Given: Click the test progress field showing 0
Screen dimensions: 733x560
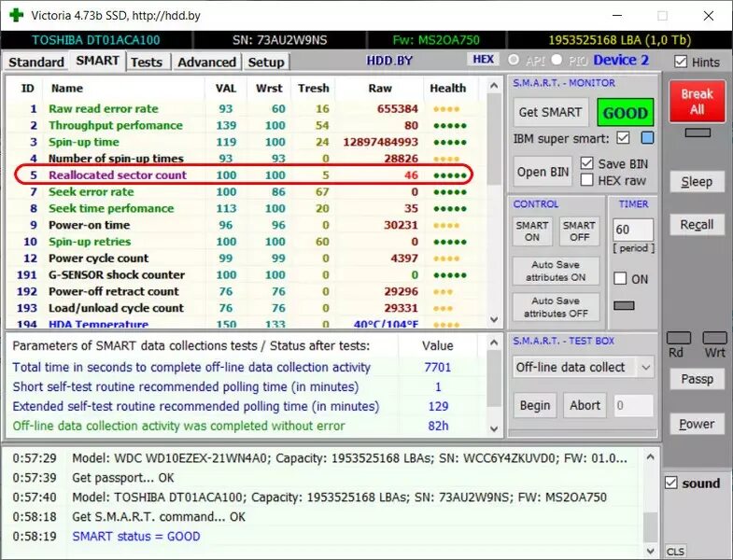Looking at the screenshot, I should [x=633, y=405].
